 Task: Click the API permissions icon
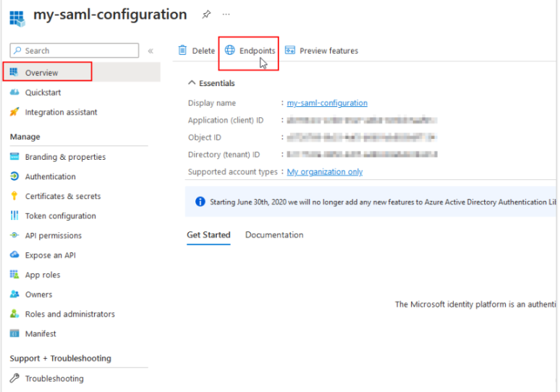14,235
